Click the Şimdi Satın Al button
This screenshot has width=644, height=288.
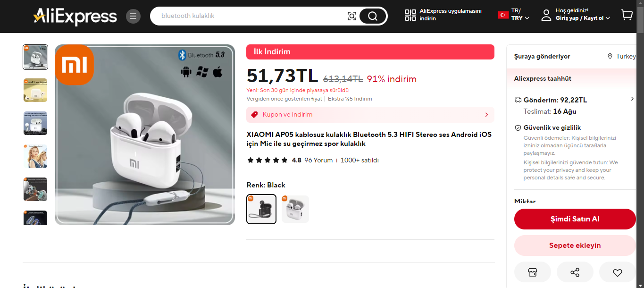click(x=575, y=219)
